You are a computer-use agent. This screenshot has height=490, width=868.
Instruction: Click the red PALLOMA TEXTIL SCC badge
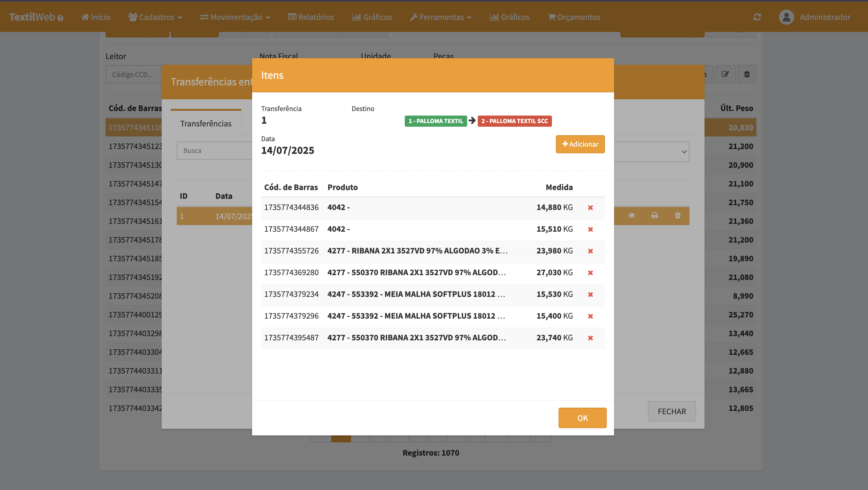pos(514,121)
